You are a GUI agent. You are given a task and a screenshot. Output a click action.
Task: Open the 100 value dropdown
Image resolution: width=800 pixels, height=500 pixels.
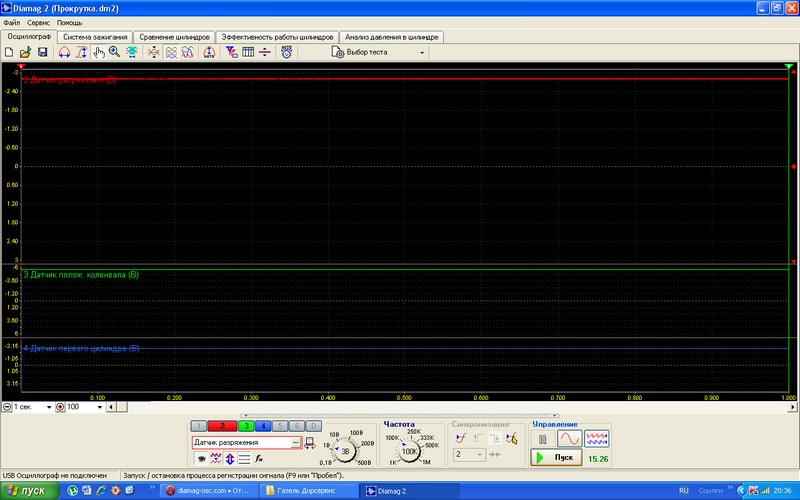[99, 407]
